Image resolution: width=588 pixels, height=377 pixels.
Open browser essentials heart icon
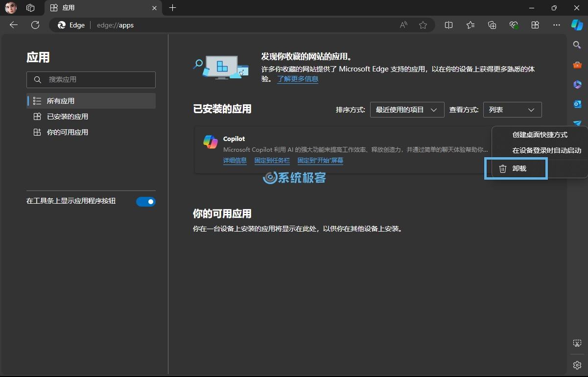point(514,25)
